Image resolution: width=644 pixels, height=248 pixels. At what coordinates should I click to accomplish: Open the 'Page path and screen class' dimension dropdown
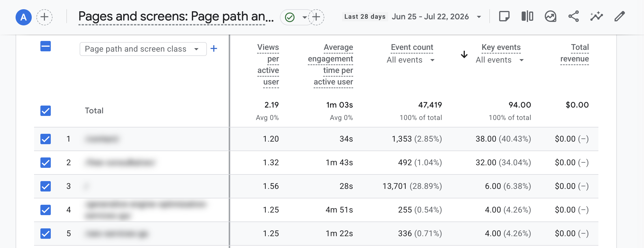(x=143, y=49)
